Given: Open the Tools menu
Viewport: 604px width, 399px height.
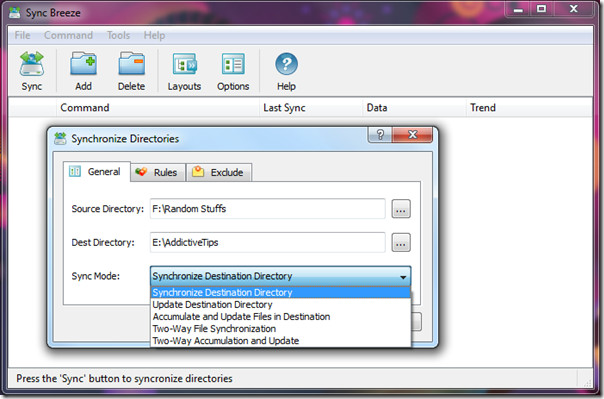Looking at the screenshot, I should [118, 35].
